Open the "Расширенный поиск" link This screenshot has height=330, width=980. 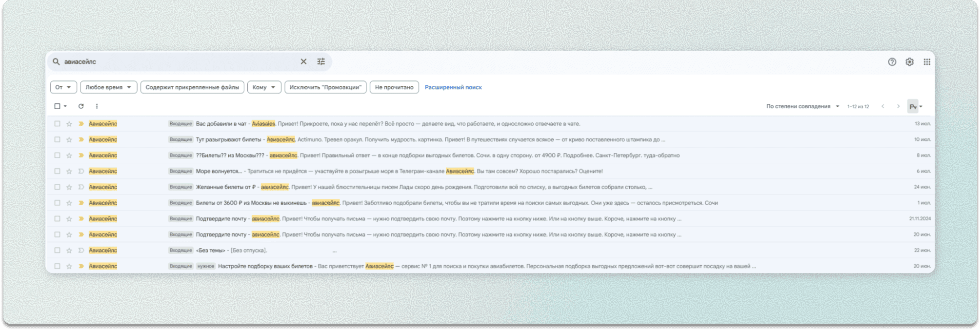tap(453, 87)
